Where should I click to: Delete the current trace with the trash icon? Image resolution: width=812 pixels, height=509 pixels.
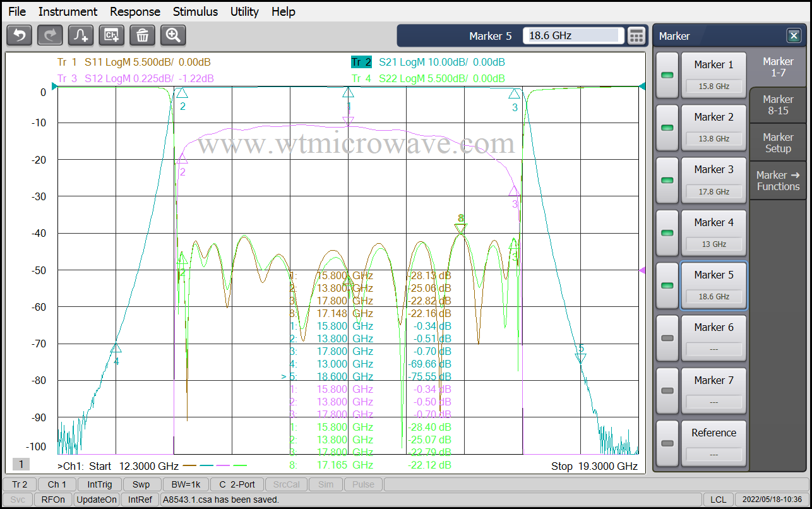click(142, 35)
